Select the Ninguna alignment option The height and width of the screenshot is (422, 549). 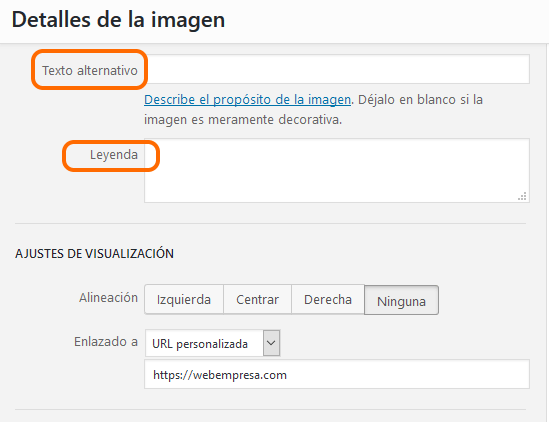point(401,300)
